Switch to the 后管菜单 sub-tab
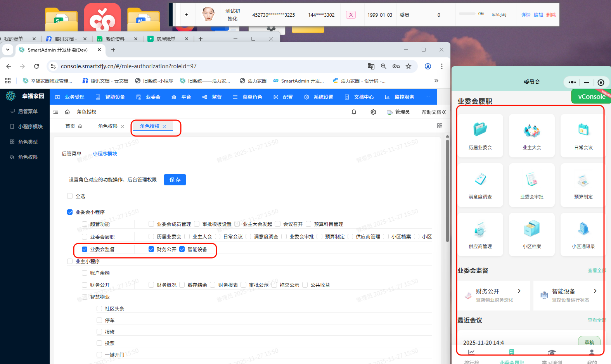Viewport: 611px width, 364px height. 72,154
